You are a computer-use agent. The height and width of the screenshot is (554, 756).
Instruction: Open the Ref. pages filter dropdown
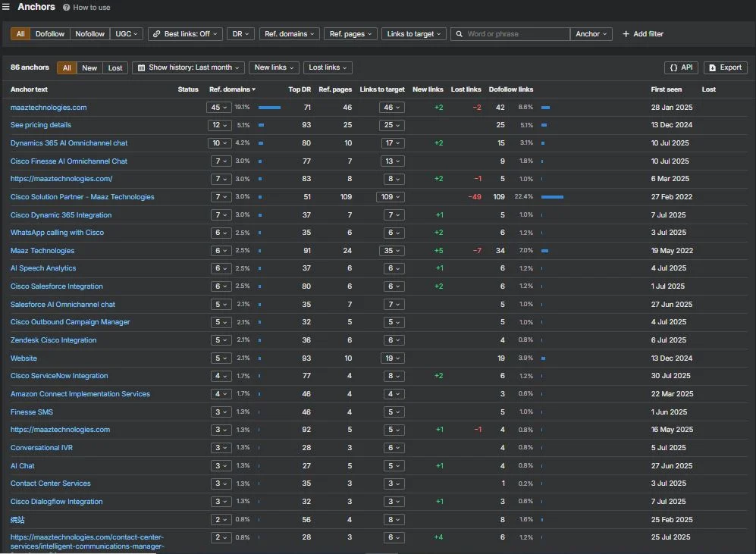coord(350,33)
